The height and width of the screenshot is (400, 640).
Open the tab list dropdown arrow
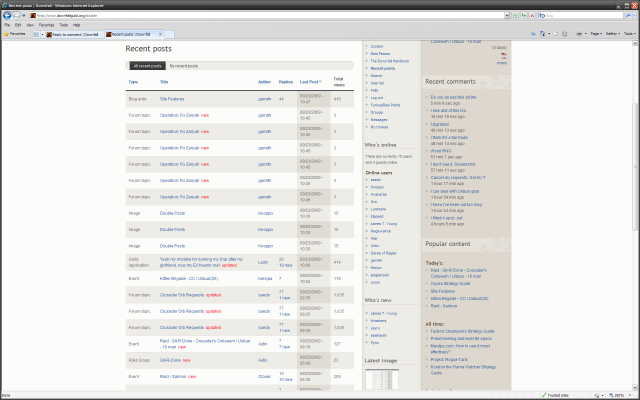(x=42, y=35)
